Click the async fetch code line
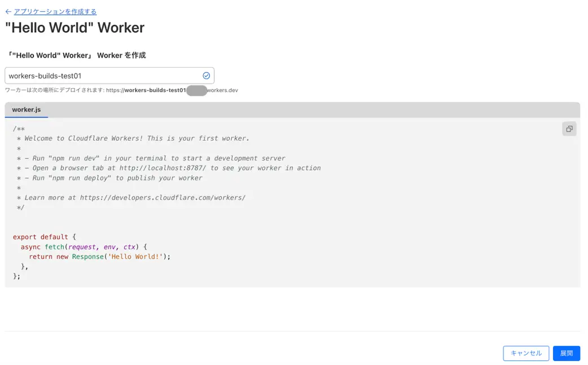588x365 pixels. point(84,247)
